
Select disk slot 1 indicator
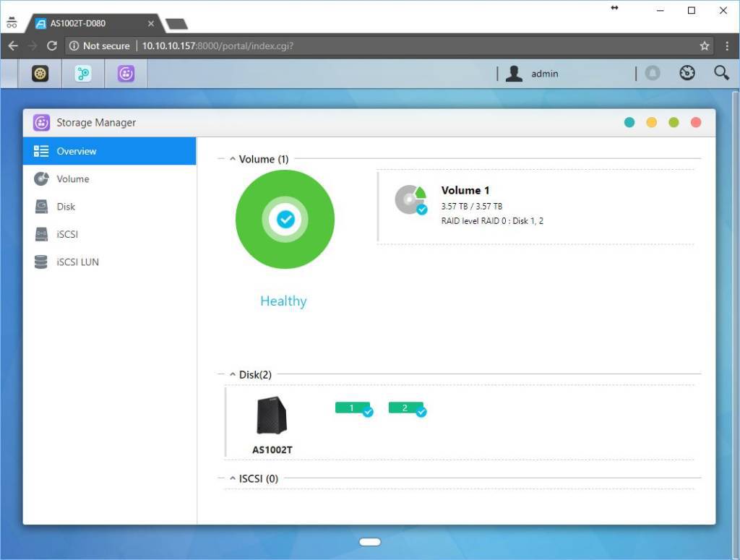pyautogui.click(x=354, y=408)
